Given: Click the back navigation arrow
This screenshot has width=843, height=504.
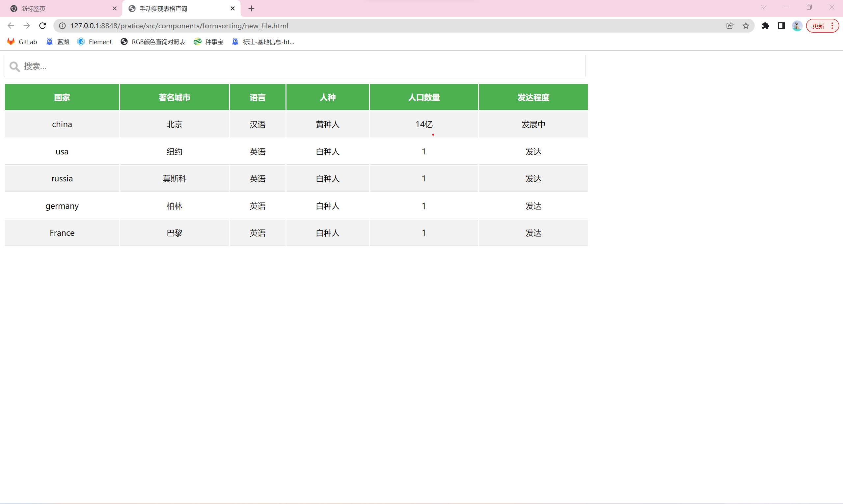Looking at the screenshot, I should (11, 26).
